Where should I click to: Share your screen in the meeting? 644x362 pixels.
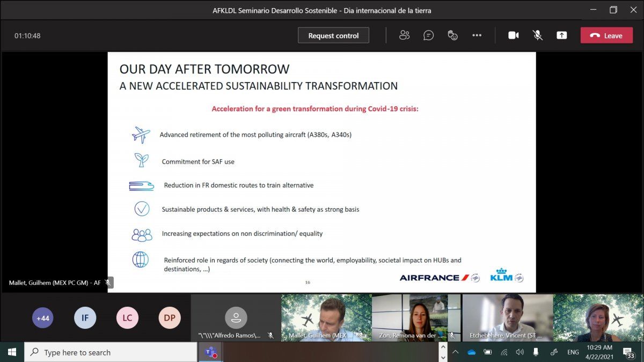pos(561,35)
